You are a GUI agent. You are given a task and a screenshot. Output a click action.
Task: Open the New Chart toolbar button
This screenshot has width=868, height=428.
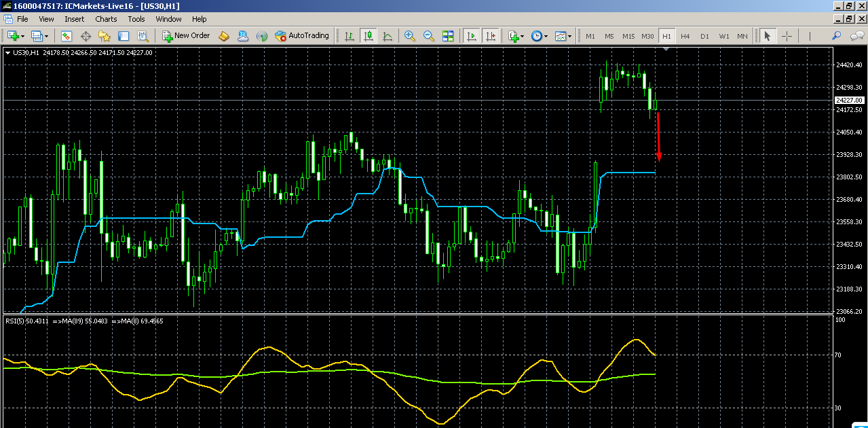pyautogui.click(x=13, y=36)
